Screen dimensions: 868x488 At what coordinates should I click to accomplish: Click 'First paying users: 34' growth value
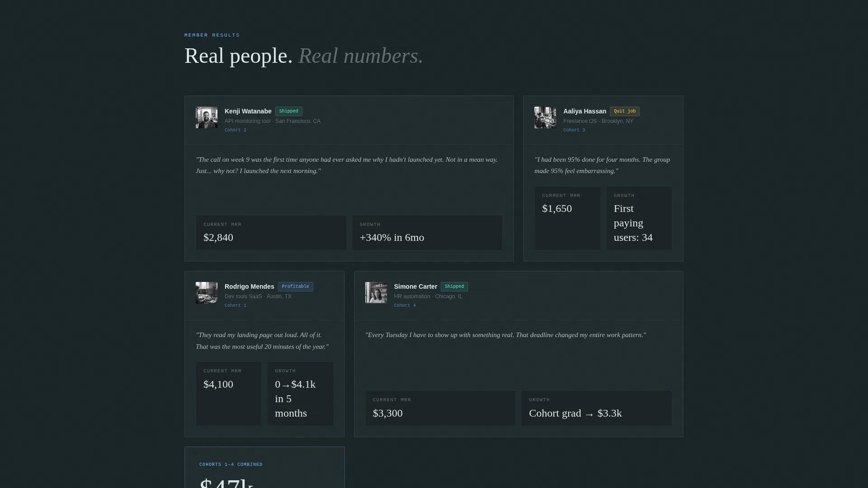(633, 223)
